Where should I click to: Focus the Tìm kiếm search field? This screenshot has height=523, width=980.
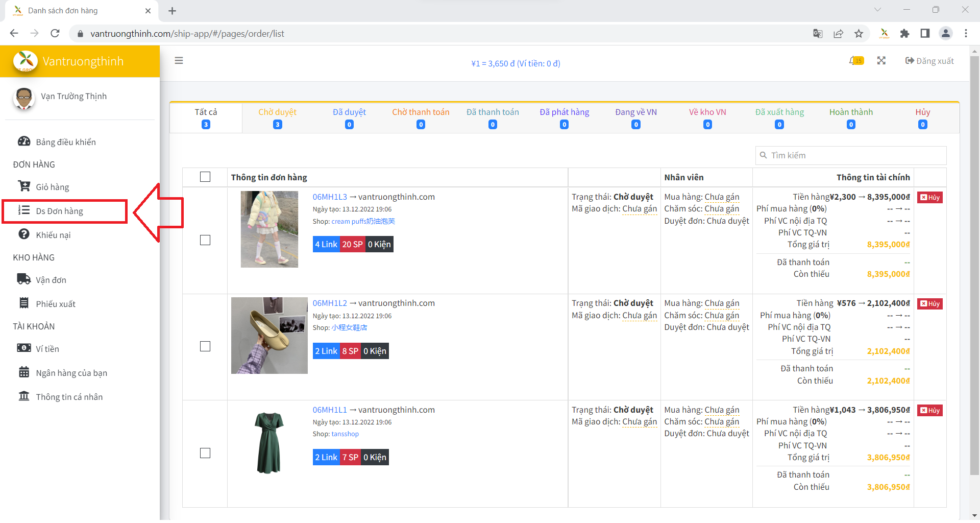851,155
